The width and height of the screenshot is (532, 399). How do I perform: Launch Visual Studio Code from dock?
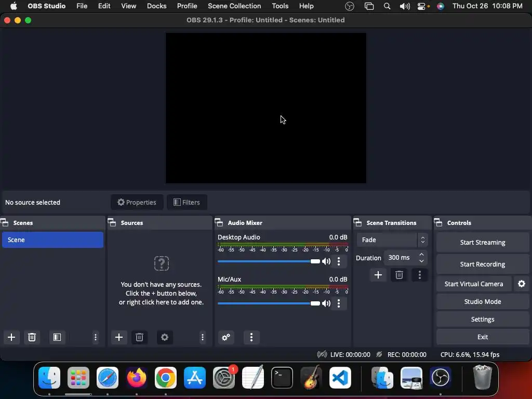coord(340,377)
